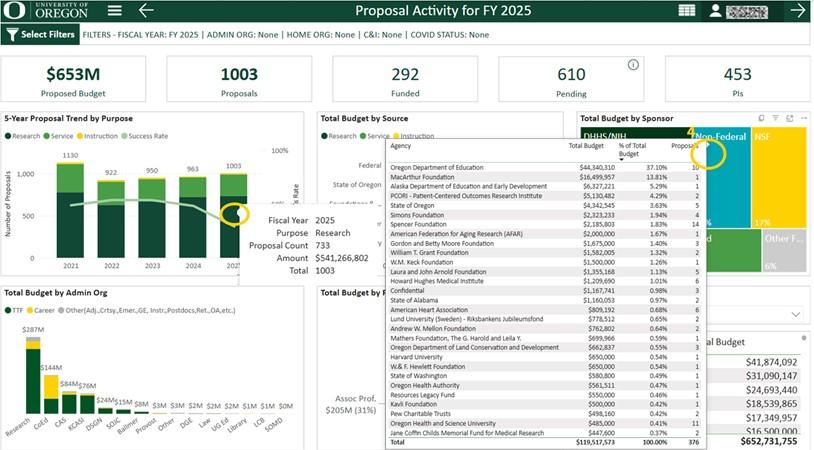814x450 pixels.
Task: Select MacArthur Foundation row
Action: click(544, 177)
